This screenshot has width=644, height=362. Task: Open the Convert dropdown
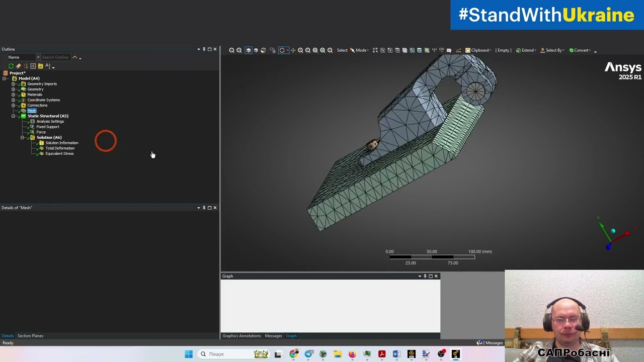(580, 50)
